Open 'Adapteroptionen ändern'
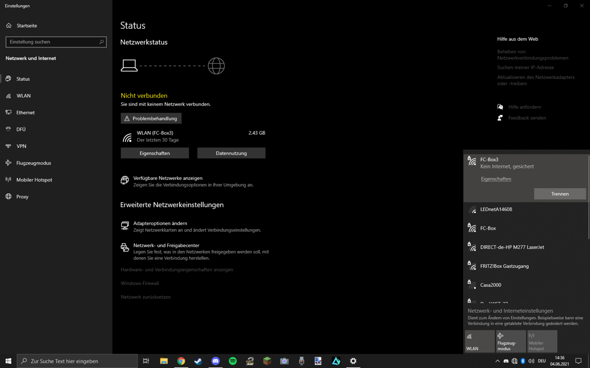 click(x=191, y=227)
